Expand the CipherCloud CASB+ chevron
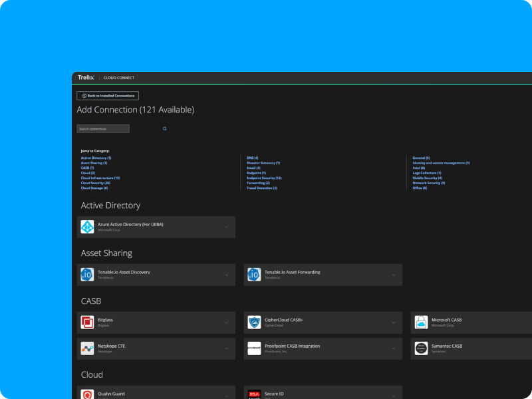 pos(393,323)
